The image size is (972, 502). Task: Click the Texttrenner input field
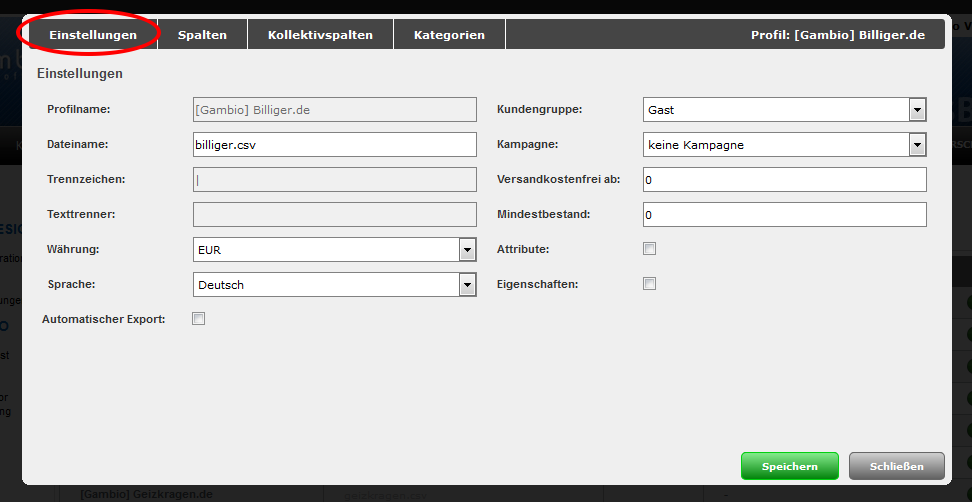[x=334, y=215]
